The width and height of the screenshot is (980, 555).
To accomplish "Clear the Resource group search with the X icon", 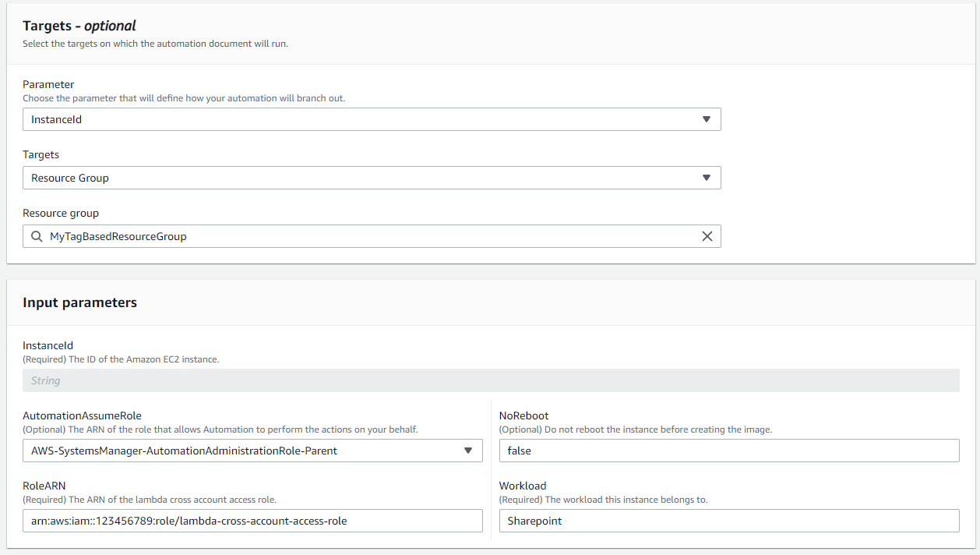I will point(707,235).
